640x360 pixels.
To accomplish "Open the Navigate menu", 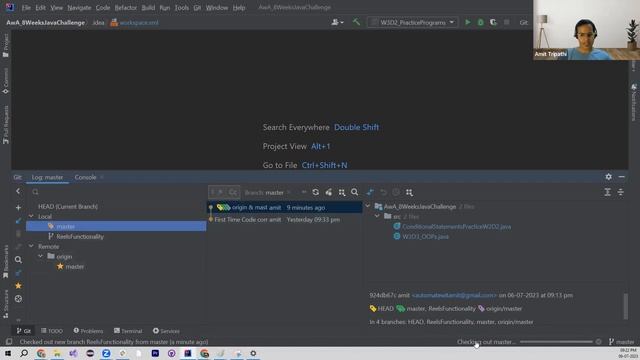I will click(x=79, y=7).
